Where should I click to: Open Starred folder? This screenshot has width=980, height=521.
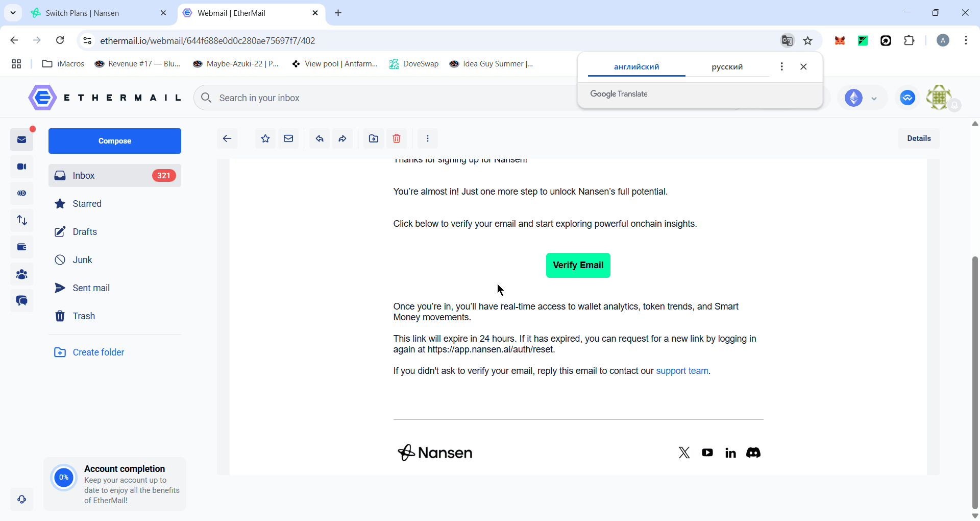click(115, 203)
